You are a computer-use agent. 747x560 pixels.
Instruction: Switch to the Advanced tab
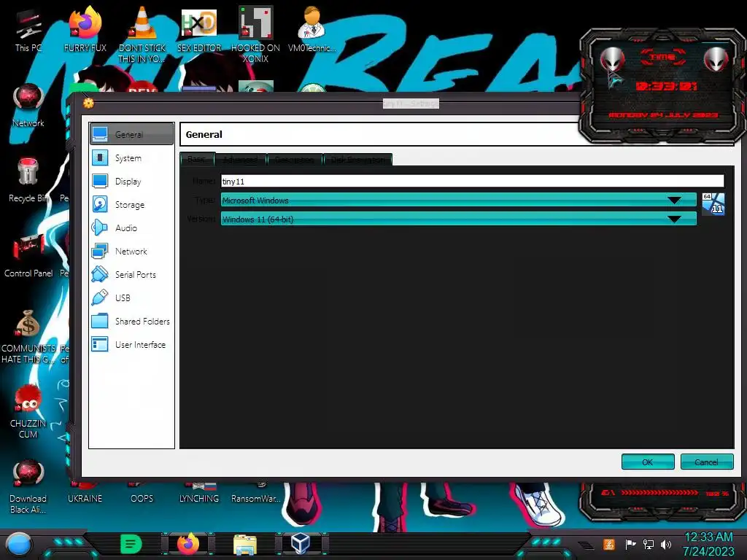click(240, 160)
